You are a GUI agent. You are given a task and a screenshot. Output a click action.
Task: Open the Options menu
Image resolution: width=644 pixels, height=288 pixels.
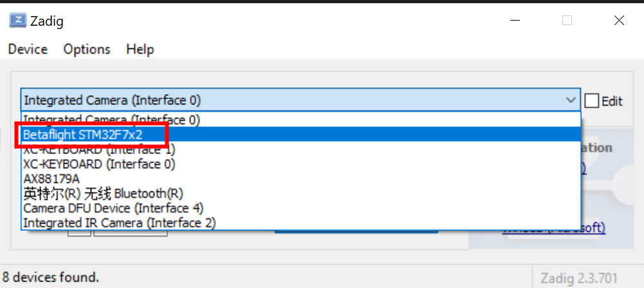tap(87, 50)
